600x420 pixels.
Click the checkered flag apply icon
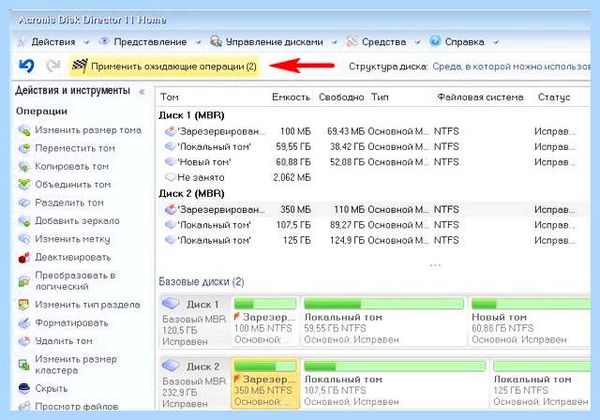80,66
